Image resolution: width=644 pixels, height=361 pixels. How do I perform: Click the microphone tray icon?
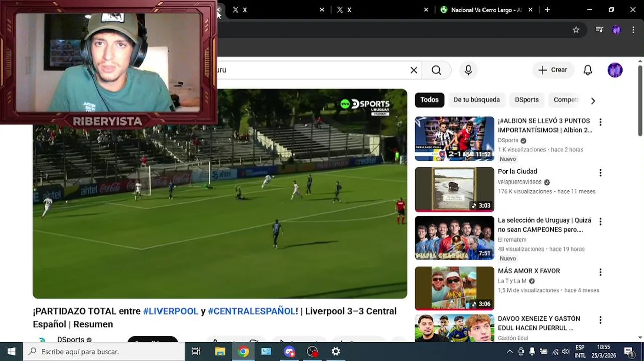[532, 352]
